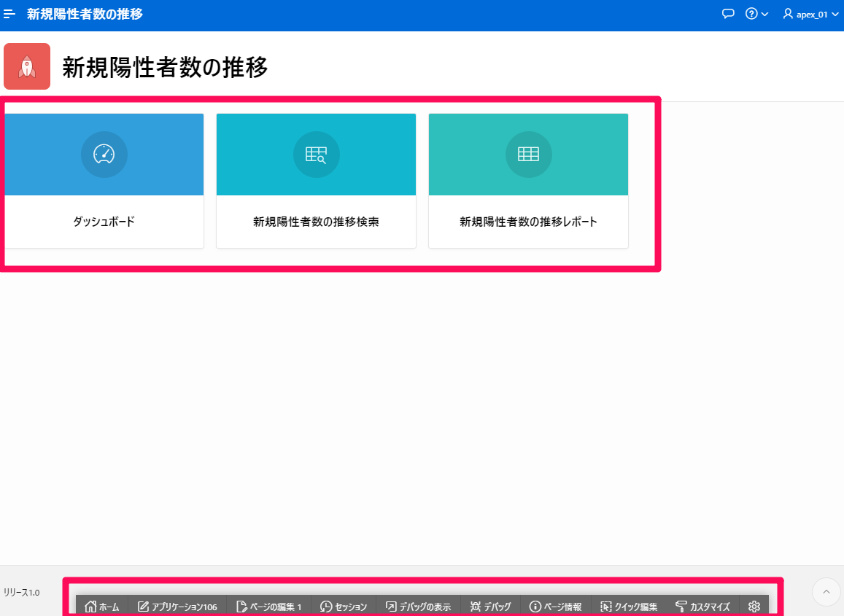Click デバッグの表示 toolbar button
The height and width of the screenshot is (616, 844).
[x=418, y=607]
